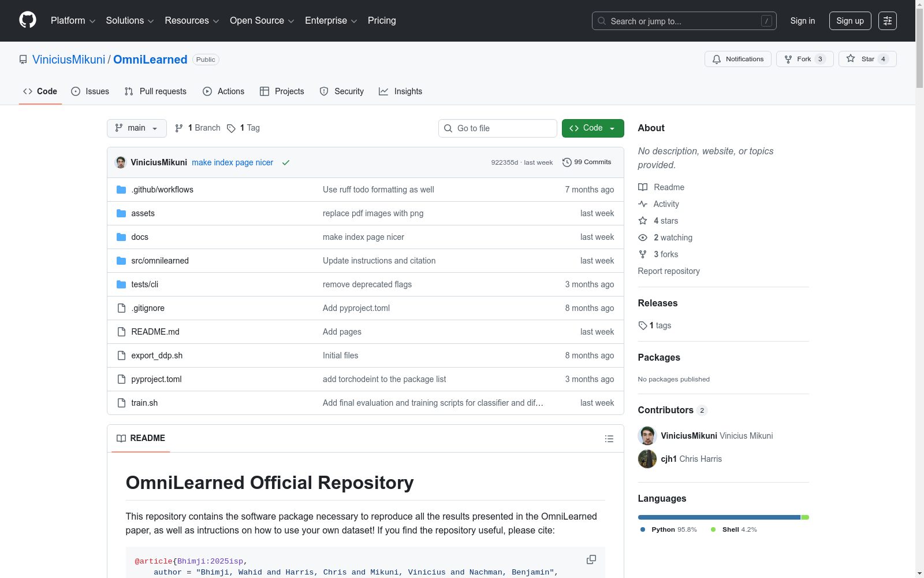This screenshot has width=924, height=578.
Task: Fork the OmniLearned repository
Action: (805, 59)
